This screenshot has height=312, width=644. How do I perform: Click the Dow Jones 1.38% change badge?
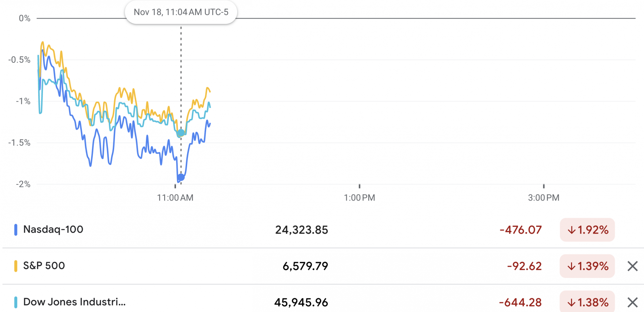(587, 302)
